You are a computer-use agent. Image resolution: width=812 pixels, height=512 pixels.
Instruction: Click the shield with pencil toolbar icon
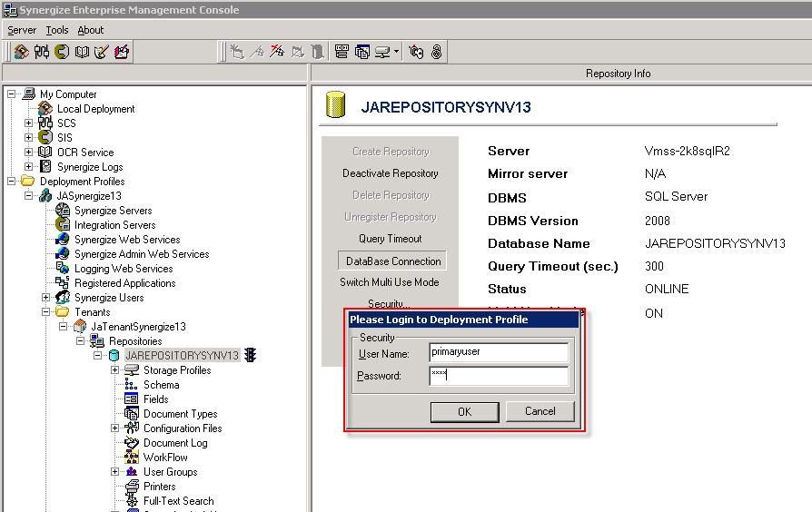(102, 52)
